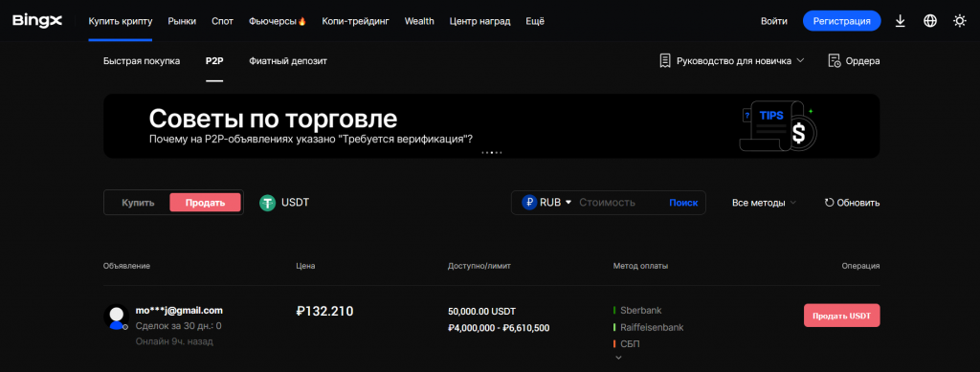
Task: Open the Фьючерсы menu
Action: click(x=278, y=21)
